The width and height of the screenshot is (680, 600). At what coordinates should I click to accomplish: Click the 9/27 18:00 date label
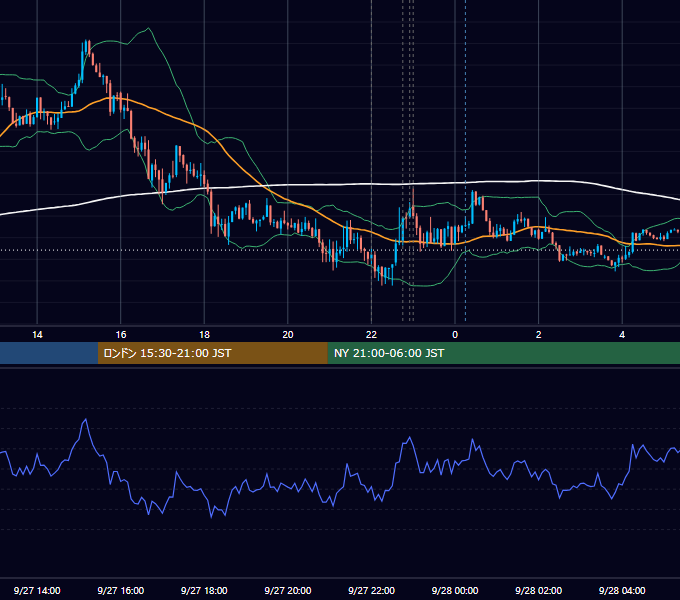204,590
